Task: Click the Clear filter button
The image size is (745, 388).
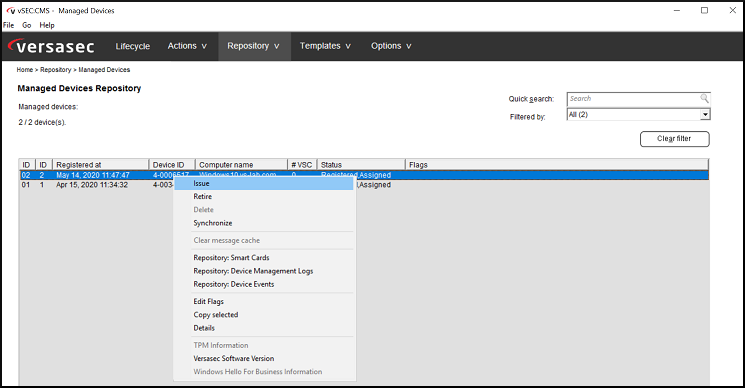Action: click(674, 139)
